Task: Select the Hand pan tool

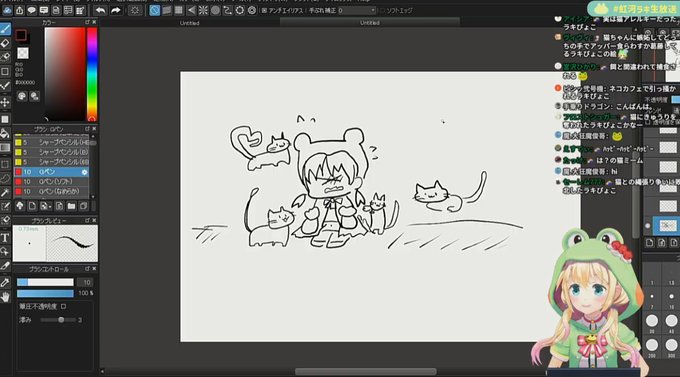Action: [x=5, y=297]
